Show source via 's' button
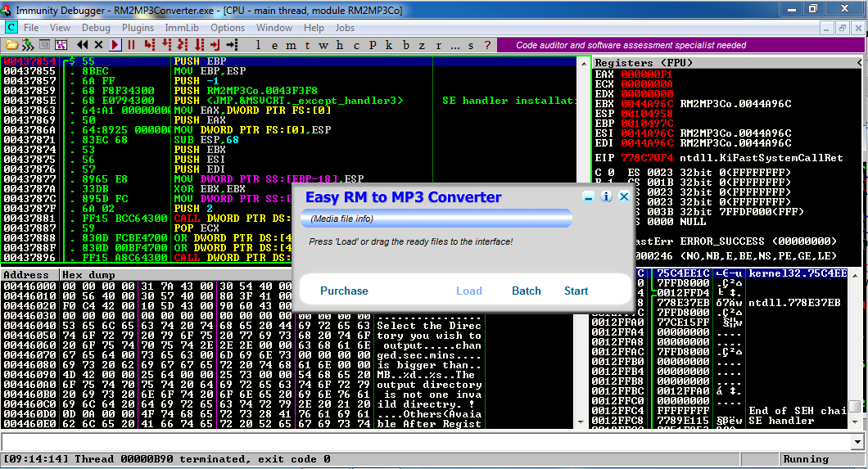 click(471, 45)
